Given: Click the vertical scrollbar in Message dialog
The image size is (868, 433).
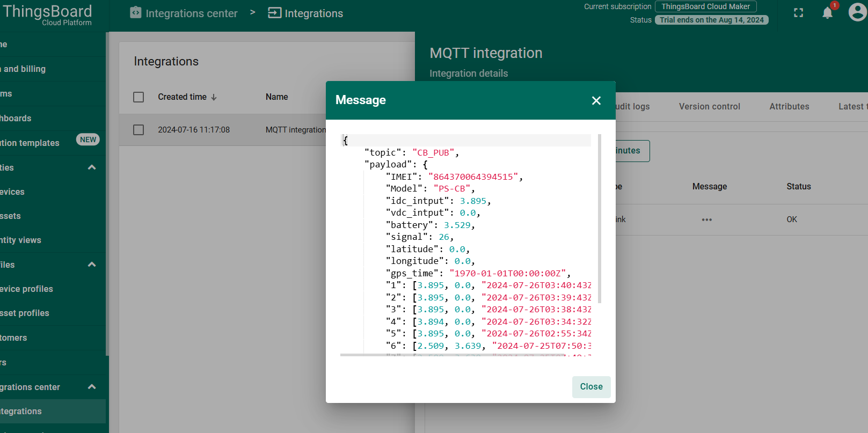Looking at the screenshot, I should [x=599, y=219].
